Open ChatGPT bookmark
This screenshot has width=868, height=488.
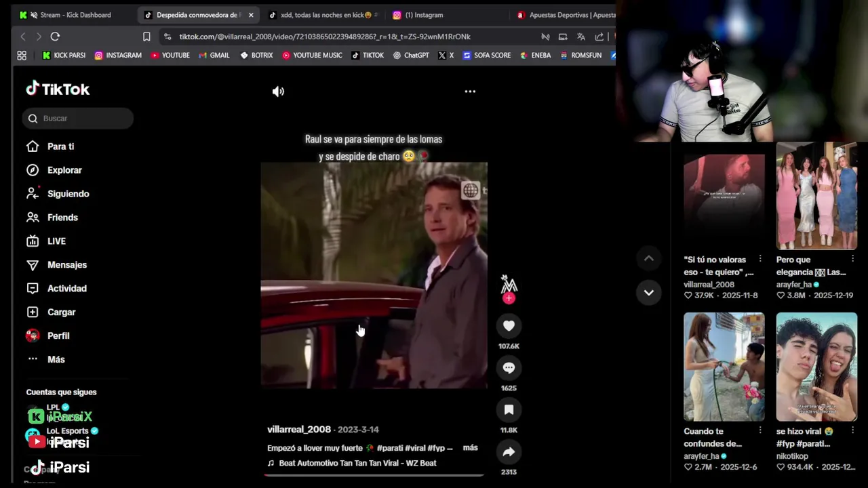[411, 56]
